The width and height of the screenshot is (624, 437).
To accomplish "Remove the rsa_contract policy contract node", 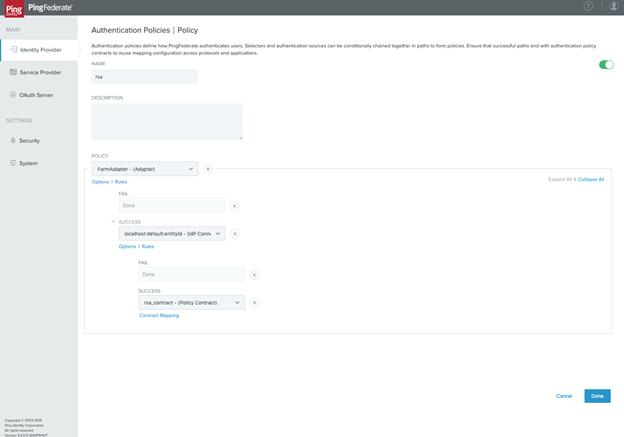I will coord(254,303).
